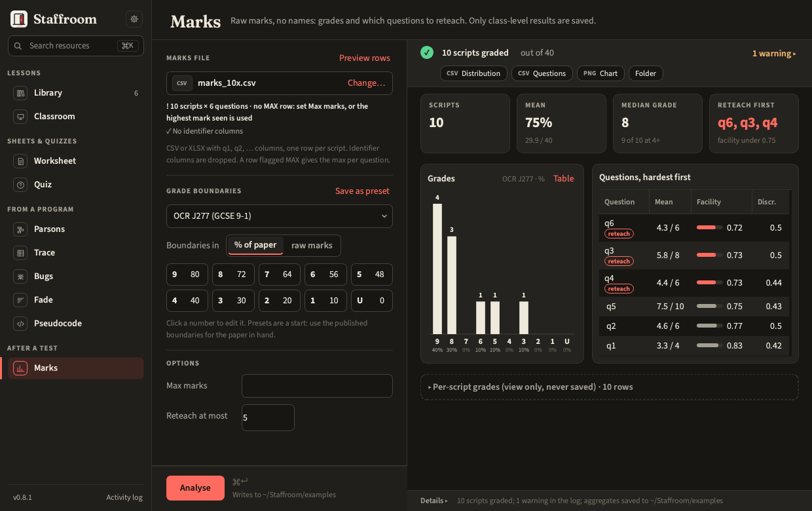Click the Max marks input field
This screenshot has width=812, height=511.
317,386
